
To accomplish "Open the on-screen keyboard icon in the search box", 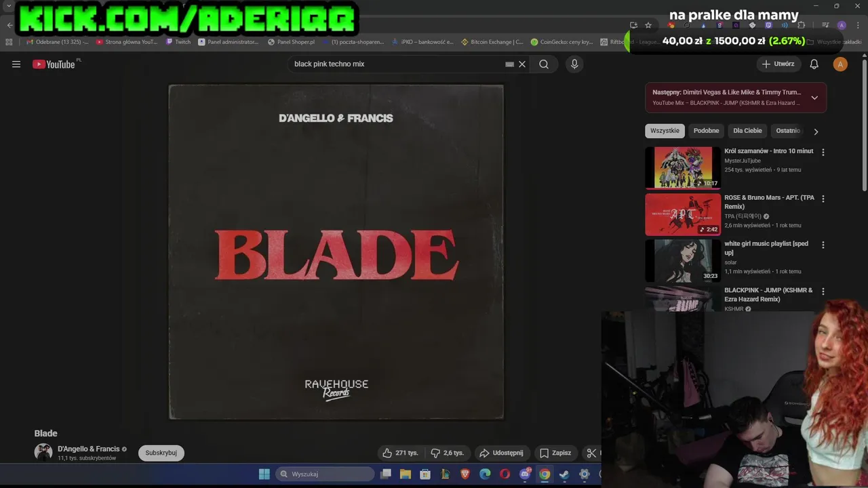I will 509,64.
